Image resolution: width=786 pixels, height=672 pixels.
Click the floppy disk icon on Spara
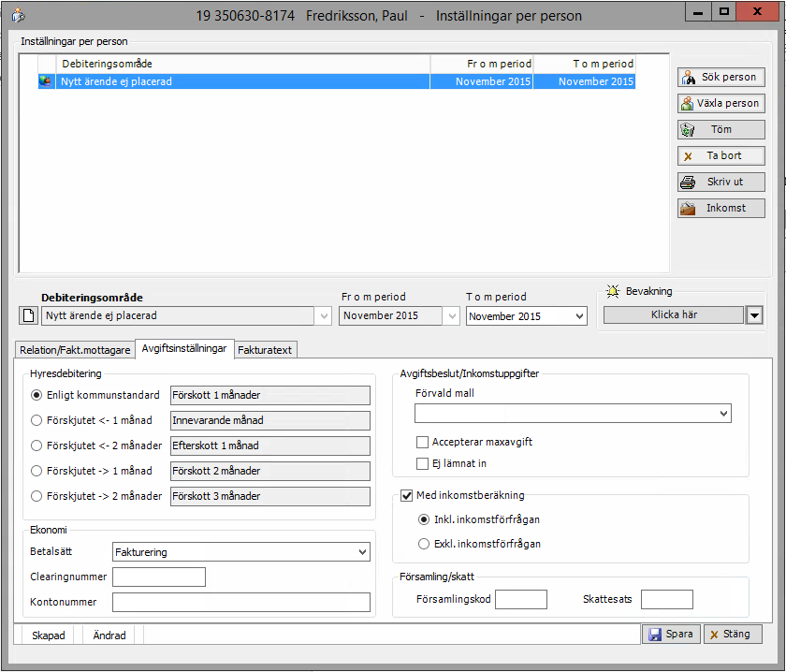tap(655, 635)
